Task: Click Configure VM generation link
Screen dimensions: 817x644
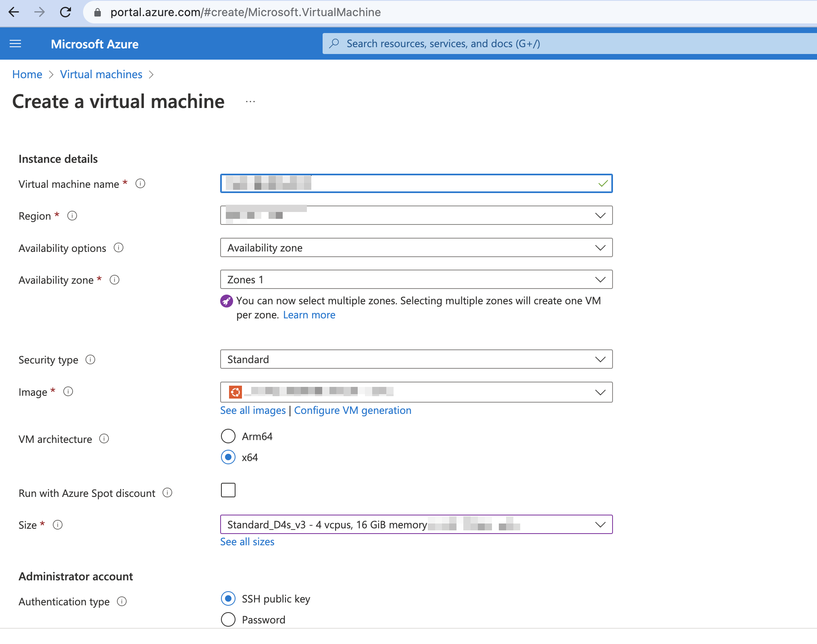Action: tap(353, 410)
